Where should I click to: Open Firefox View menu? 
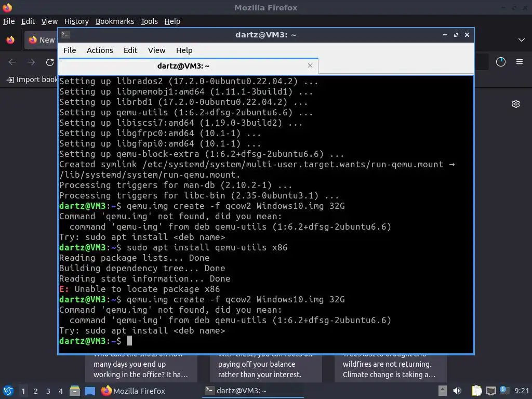(49, 21)
